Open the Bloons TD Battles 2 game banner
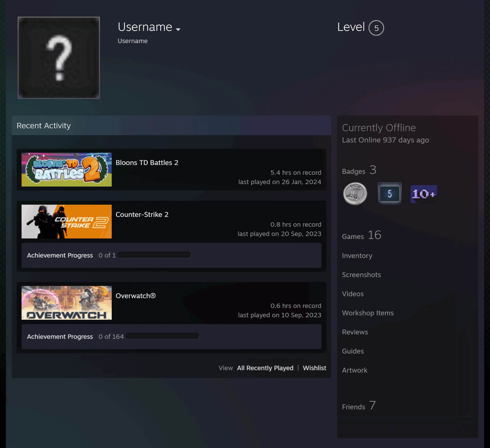 pyautogui.click(x=67, y=170)
